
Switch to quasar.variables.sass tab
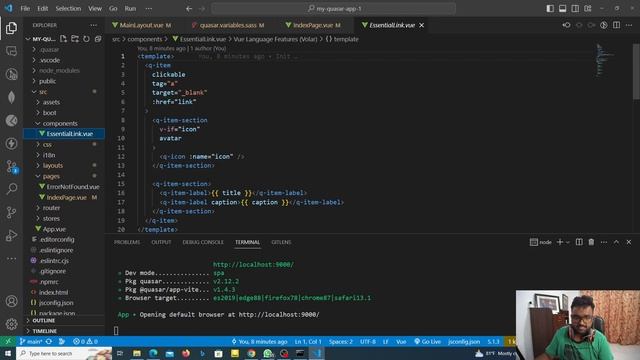click(x=228, y=25)
